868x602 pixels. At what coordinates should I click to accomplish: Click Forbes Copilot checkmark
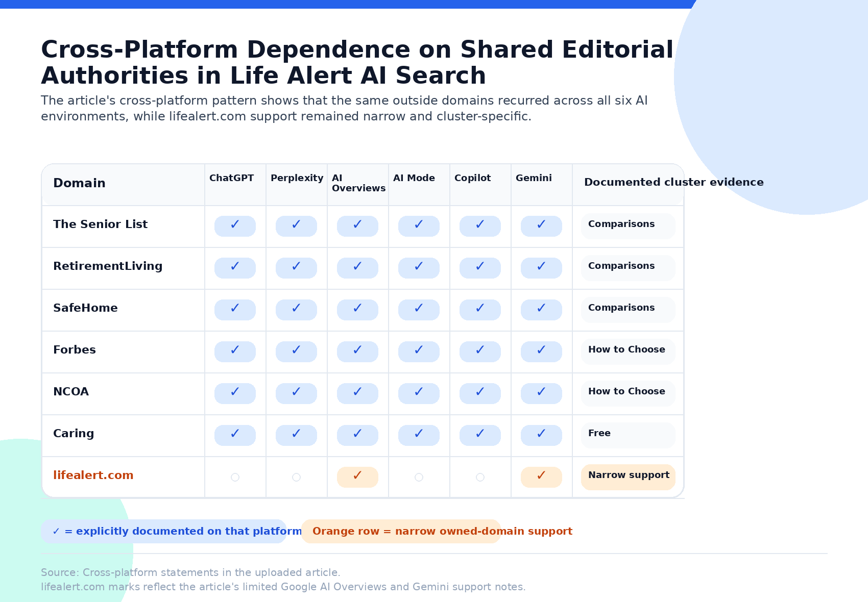pyautogui.click(x=480, y=352)
